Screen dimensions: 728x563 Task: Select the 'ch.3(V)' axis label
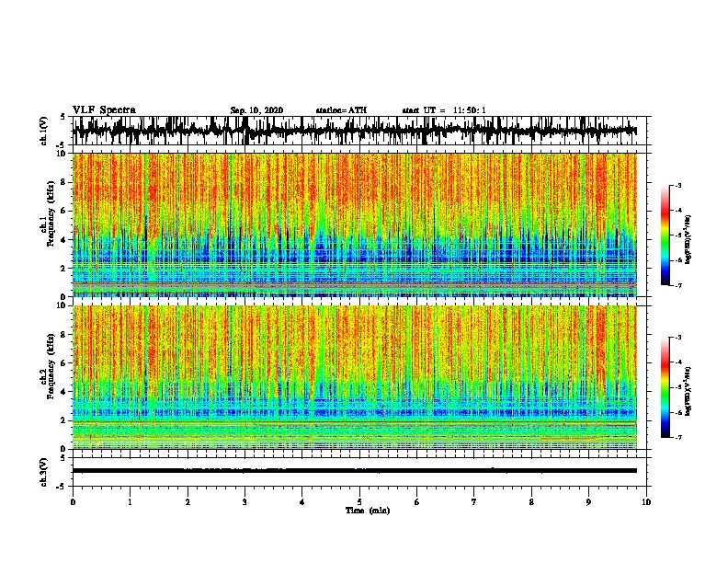point(44,472)
